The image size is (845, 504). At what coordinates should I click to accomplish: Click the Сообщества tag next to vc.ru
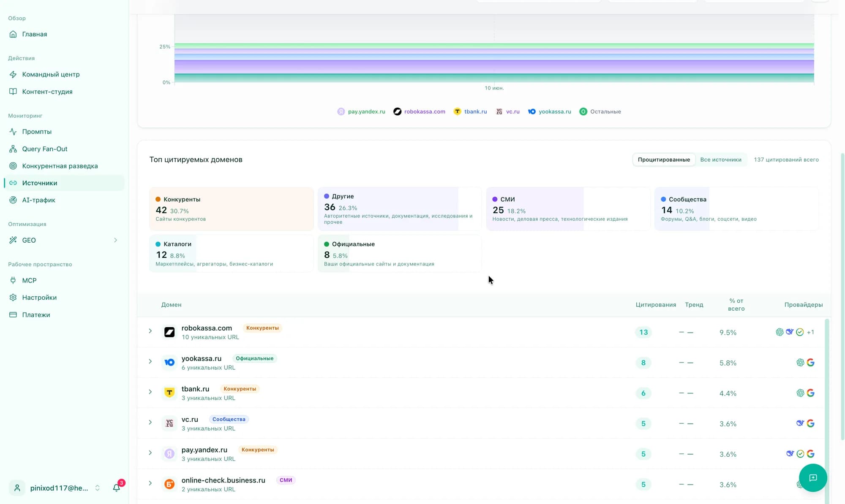[x=229, y=419]
